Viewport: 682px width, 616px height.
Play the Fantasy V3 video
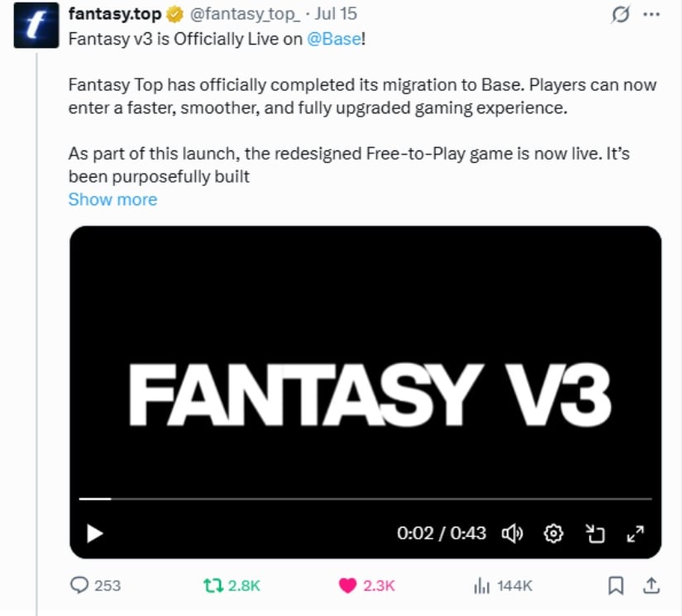pyautogui.click(x=94, y=533)
